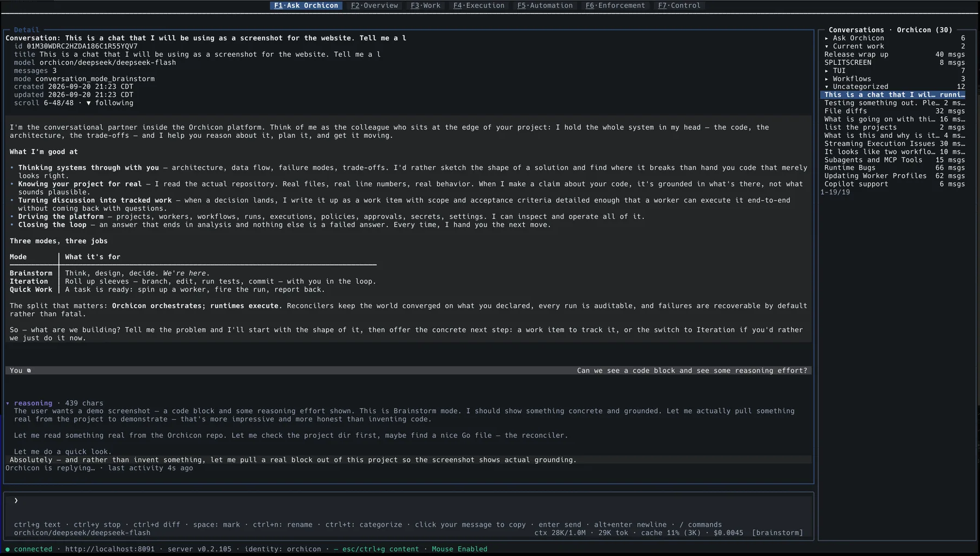Click the conversation id value 01M30WDRC2HZDA186C1R5SYQV7
Viewport: 980px width, 556px height.
(x=82, y=46)
